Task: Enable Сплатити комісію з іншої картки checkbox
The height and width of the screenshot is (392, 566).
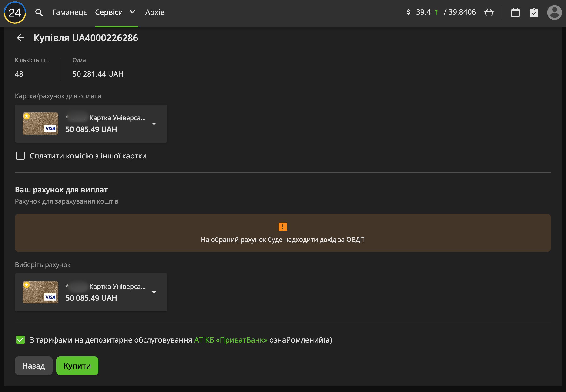Action: [x=20, y=156]
